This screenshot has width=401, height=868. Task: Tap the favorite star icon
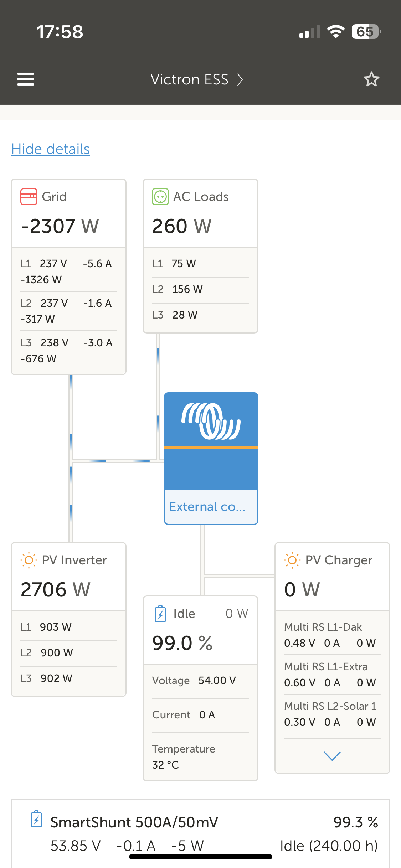point(371,79)
